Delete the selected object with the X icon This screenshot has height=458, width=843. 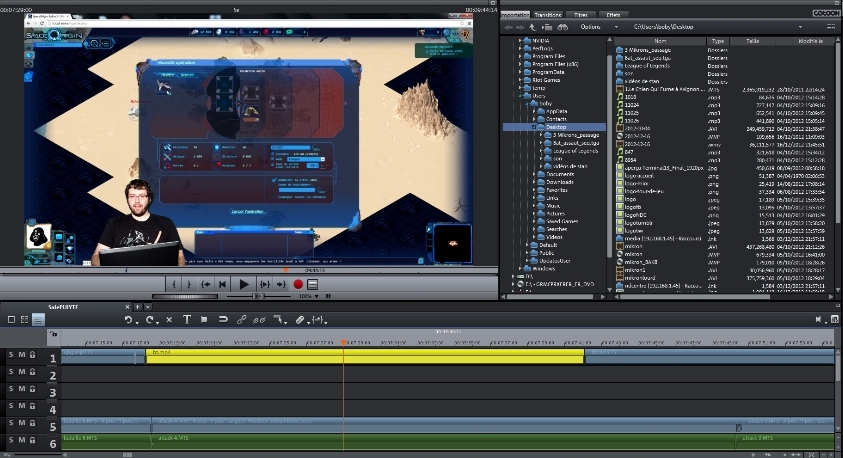coord(169,320)
